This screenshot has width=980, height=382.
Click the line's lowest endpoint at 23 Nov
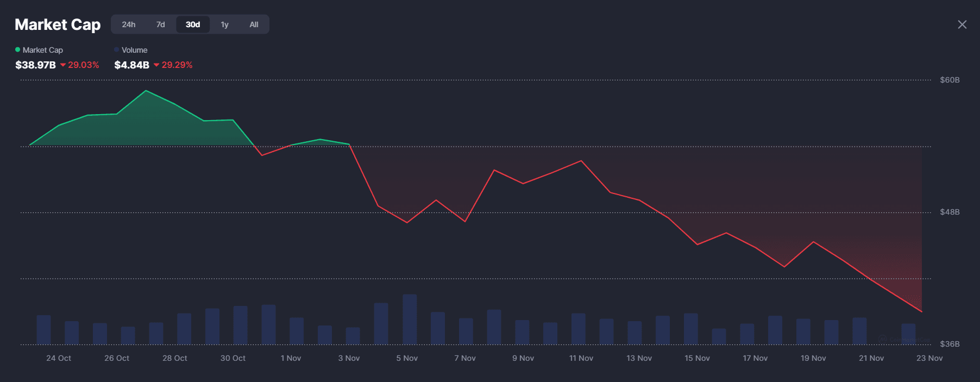(x=921, y=311)
